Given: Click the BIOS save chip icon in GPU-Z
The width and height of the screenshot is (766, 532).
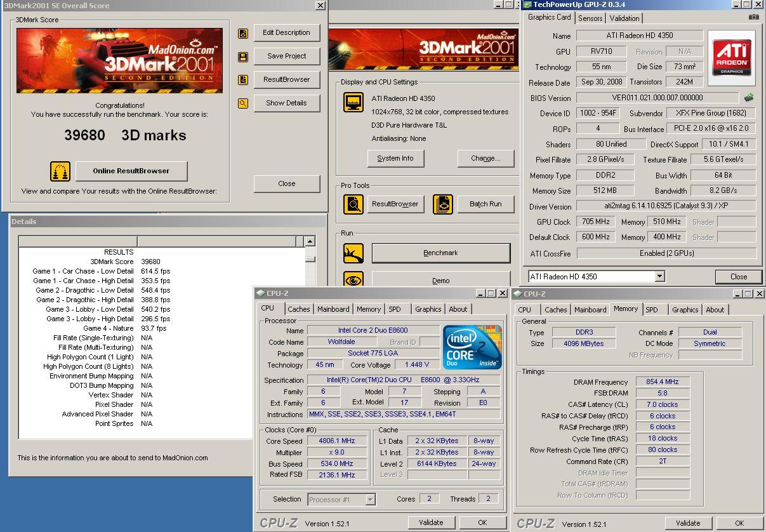Looking at the screenshot, I should 749,98.
